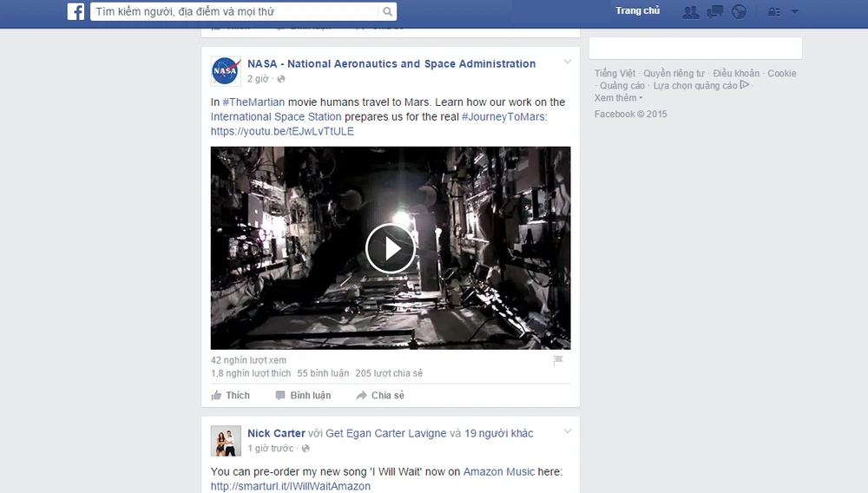Play the NASA space station video

[x=391, y=248]
